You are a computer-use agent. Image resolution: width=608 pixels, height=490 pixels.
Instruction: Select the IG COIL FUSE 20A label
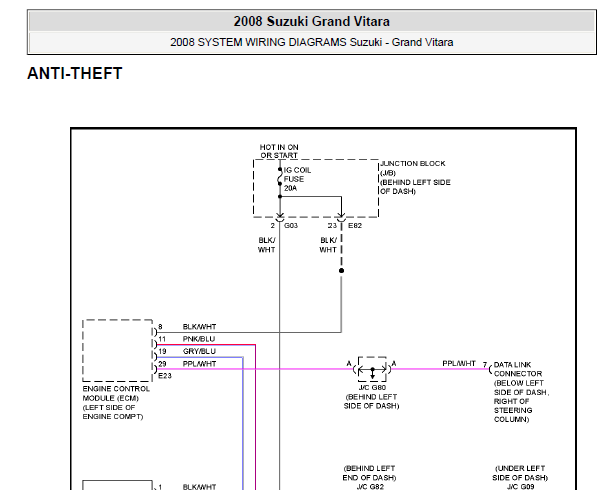(297, 179)
